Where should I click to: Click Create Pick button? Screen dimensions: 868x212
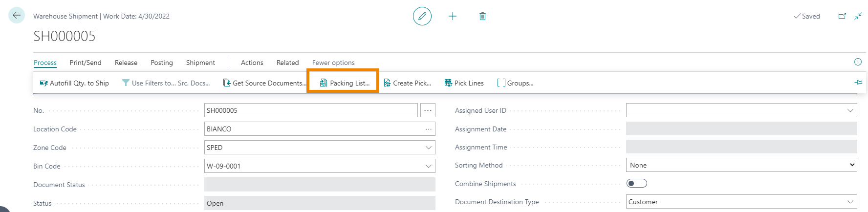(408, 83)
